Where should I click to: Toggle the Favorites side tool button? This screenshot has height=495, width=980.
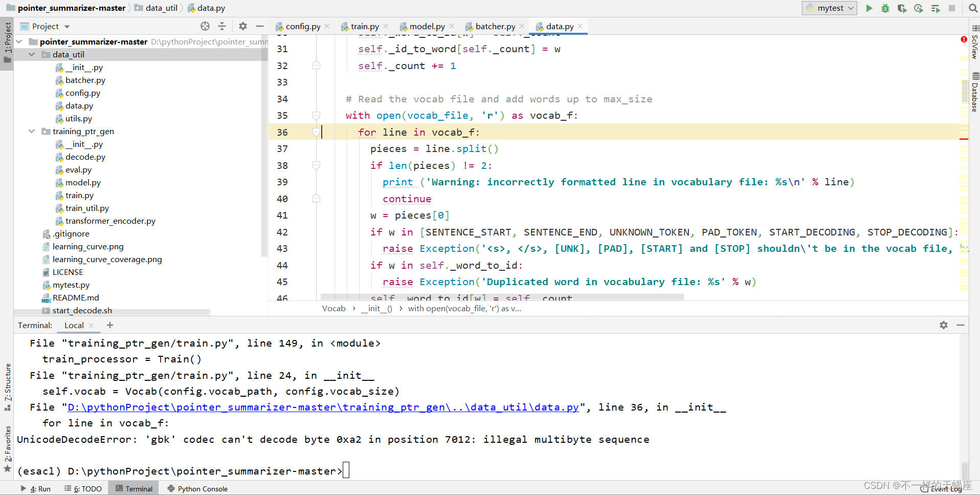click(7, 449)
